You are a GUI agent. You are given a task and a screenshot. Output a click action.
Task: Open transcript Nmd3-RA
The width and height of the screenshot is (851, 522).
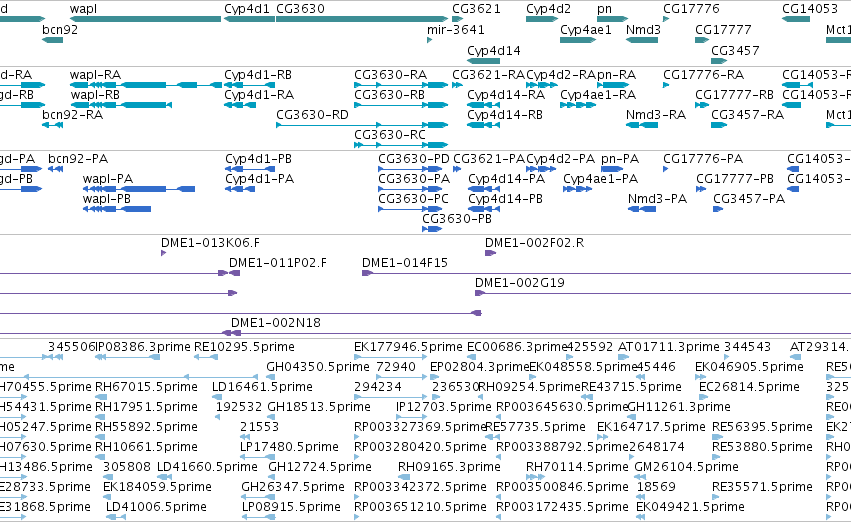[x=656, y=114]
